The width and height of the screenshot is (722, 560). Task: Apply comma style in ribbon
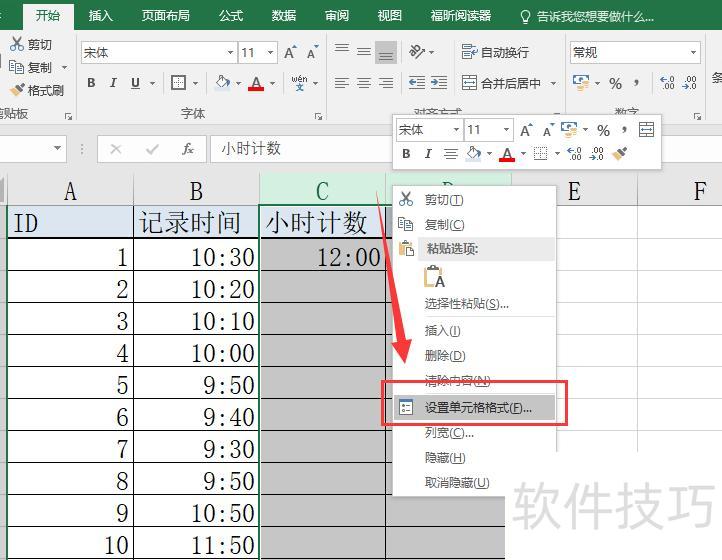pyautogui.click(x=636, y=83)
